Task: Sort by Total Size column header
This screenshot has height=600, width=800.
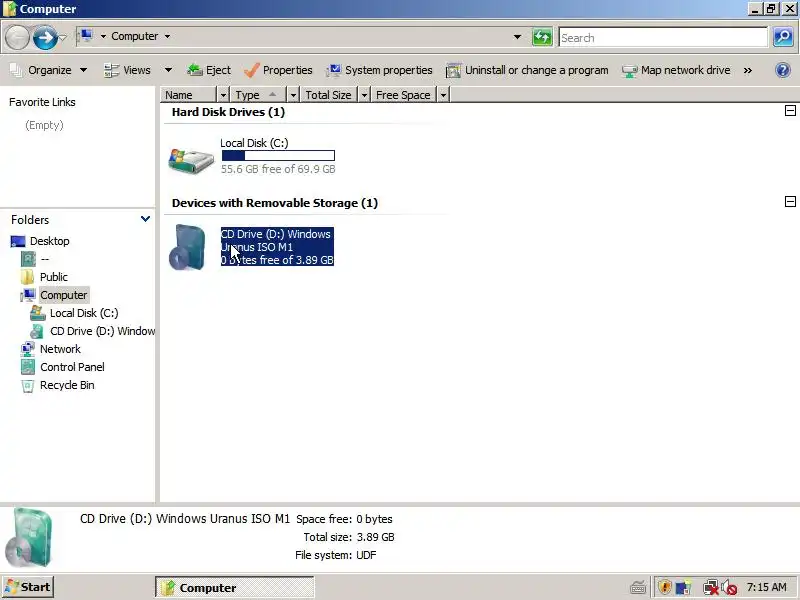Action: point(328,95)
